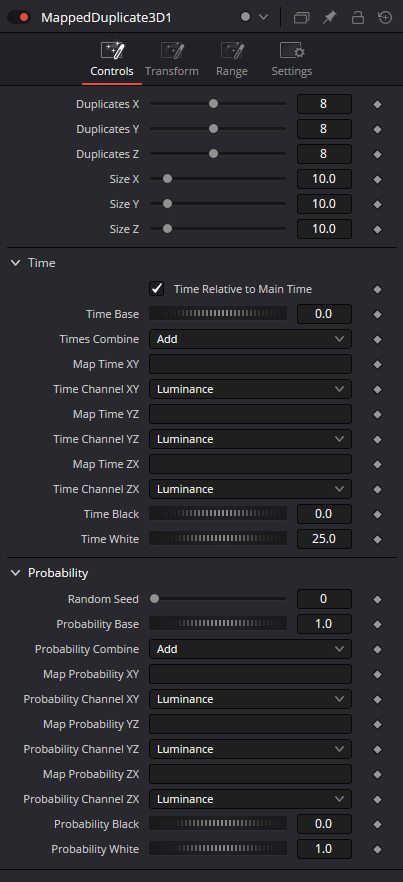The width and height of the screenshot is (403, 882).
Task: Open the Time Channel ZX dropdown
Action: click(250, 489)
